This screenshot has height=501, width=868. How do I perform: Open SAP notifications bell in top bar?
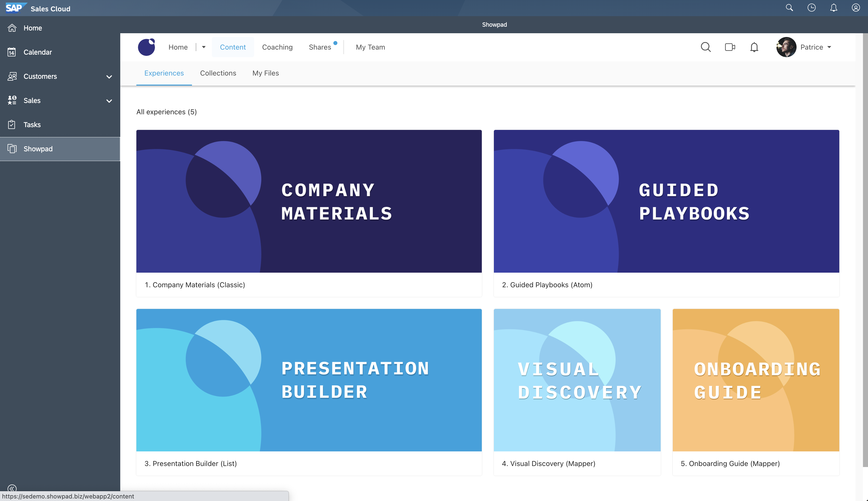(834, 8)
